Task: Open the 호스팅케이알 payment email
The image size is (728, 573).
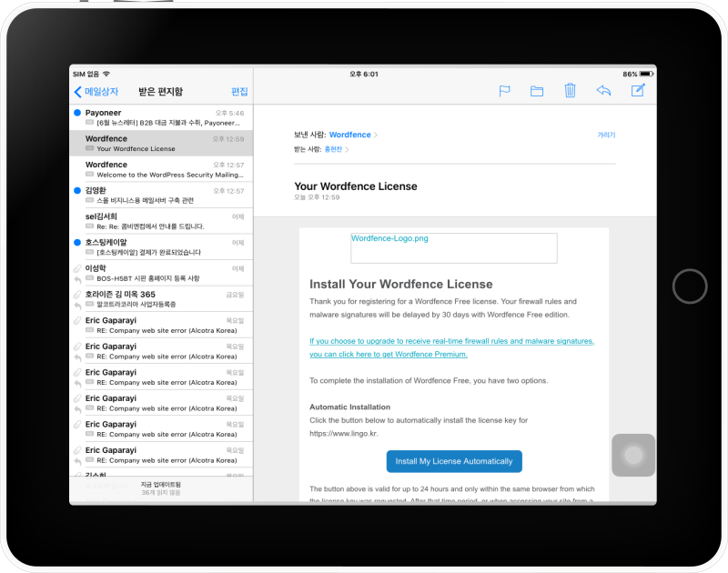Action: [161, 247]
